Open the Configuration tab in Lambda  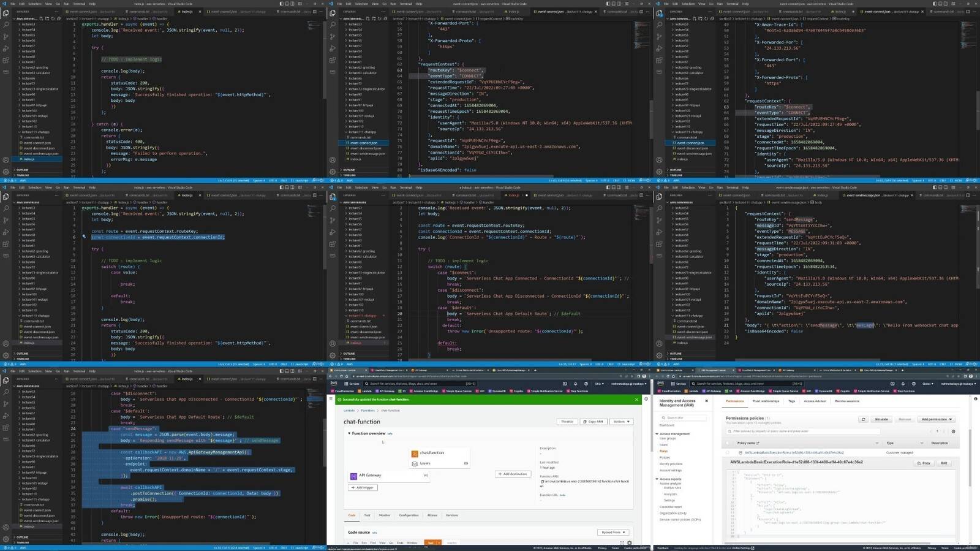(409, 515)
